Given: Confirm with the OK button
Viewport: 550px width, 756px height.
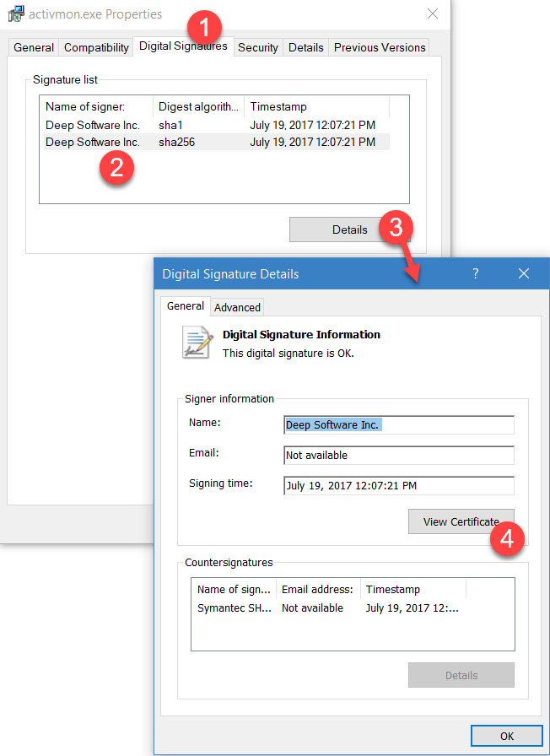Looking at the screenshot, I should [x=507, y=737].
